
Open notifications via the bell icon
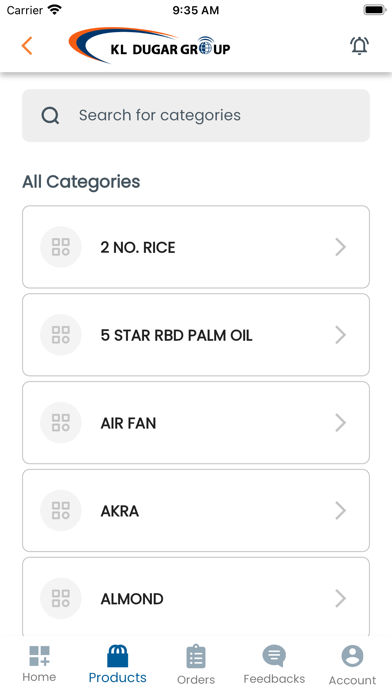(359, 45)
